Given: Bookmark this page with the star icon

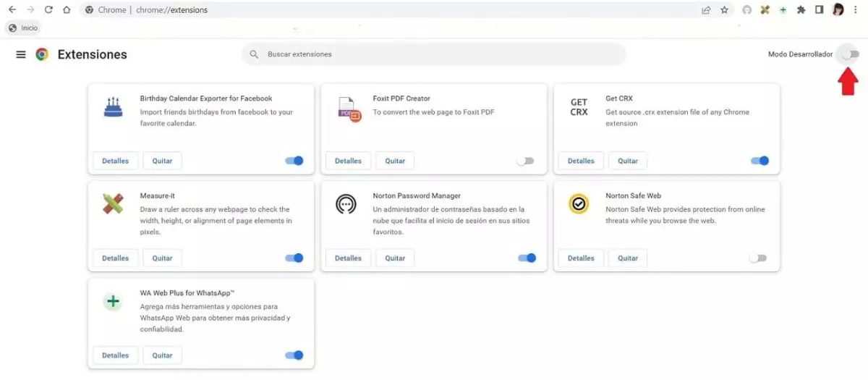Looking at the screenshot, I should point(724,10).
